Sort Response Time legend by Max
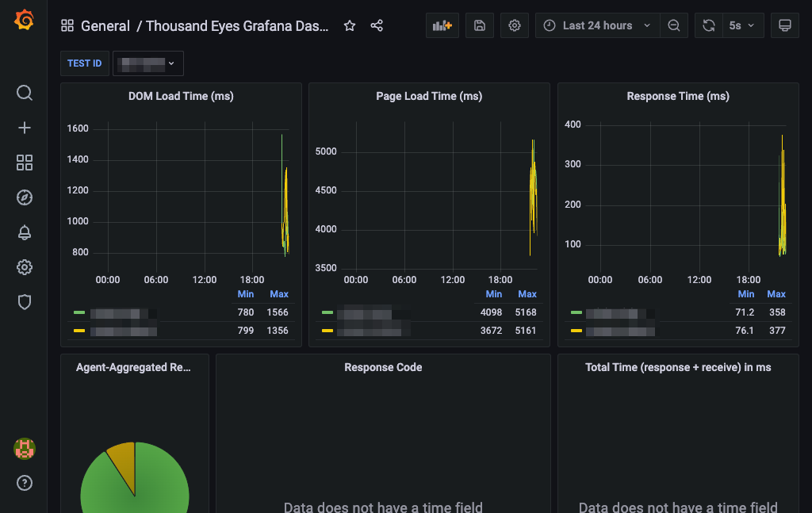812x513 pixels. pos(776,294)
